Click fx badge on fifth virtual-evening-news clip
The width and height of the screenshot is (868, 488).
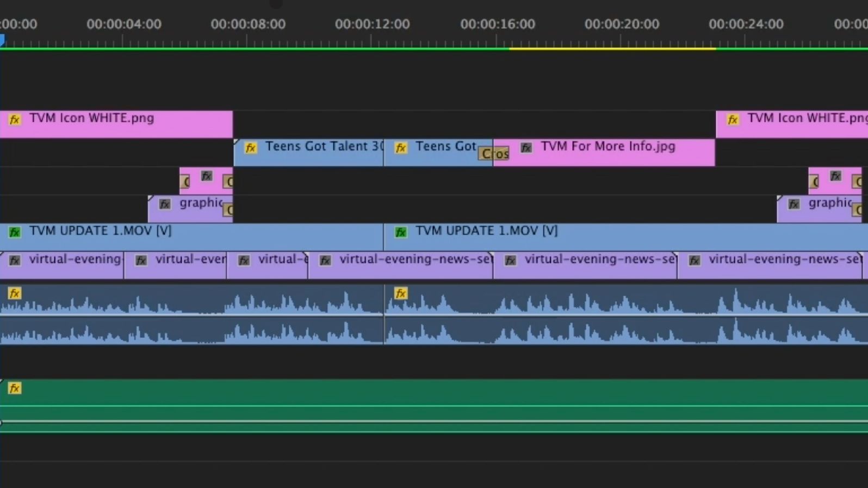click(x=510, y=260)
